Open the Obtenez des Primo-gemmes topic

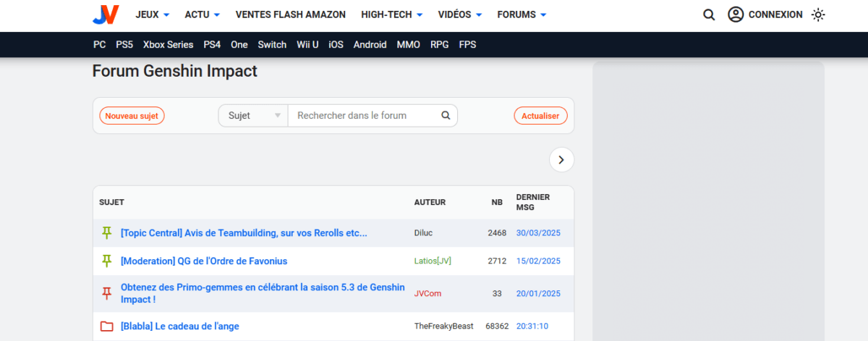pyautogui.click(x=263, y=293)
